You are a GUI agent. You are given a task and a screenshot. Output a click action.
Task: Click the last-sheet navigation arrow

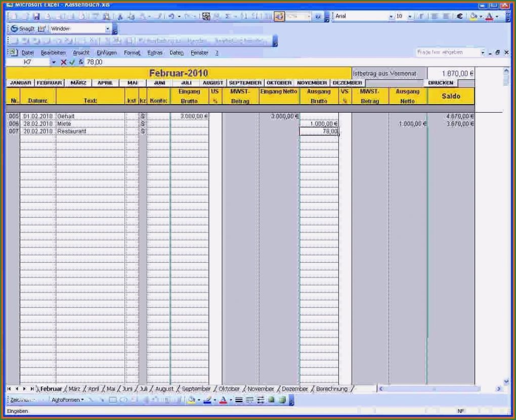32,389
